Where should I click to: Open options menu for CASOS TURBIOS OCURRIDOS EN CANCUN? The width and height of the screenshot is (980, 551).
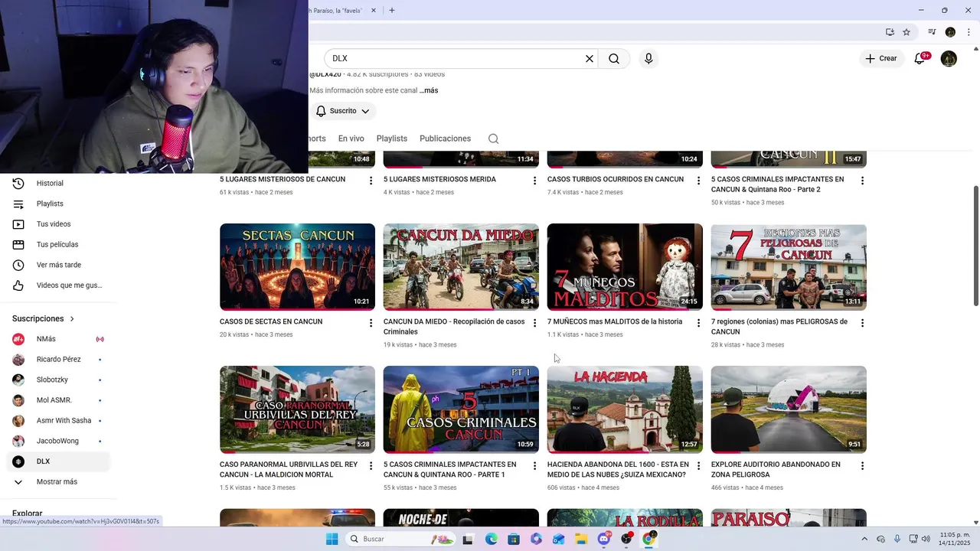point(698,181)
